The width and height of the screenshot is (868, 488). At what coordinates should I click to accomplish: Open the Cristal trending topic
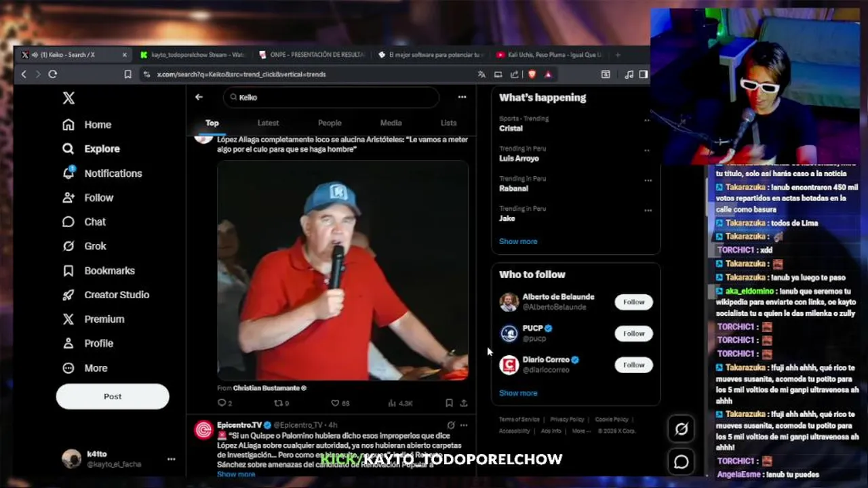[x=511, y=128]
